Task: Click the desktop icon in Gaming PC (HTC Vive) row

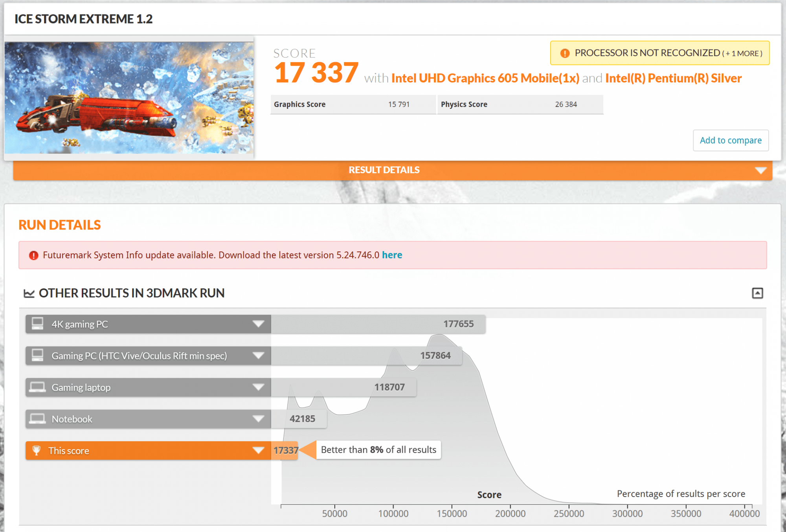Action: click(37, 355)
